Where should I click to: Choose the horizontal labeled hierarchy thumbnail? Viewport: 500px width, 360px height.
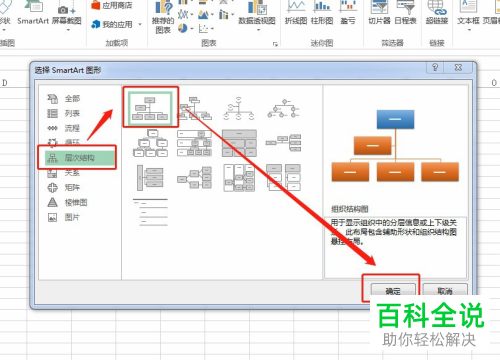(x=239, y=178)
